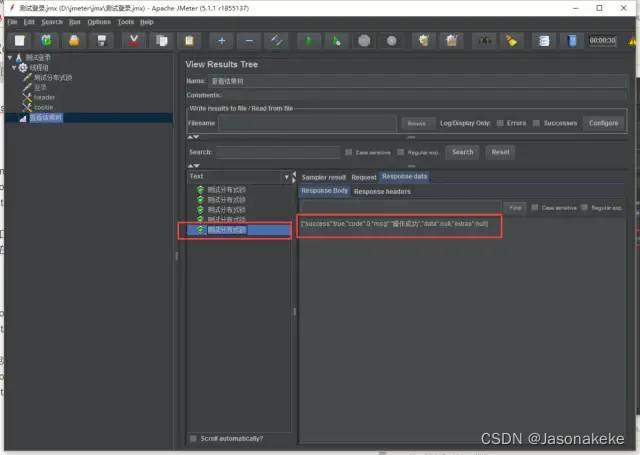This screenshot has height=455, width=640.
Task: Toggle the Scroll automatically checkbox
Action: pos(193,438)
